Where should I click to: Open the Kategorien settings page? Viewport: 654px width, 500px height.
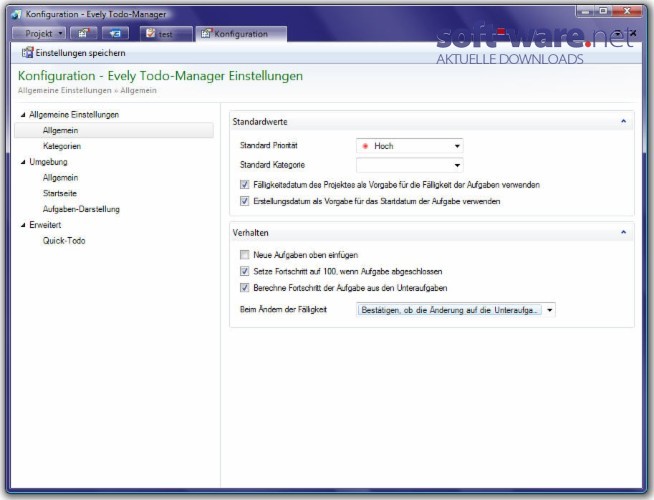(62, 146)
